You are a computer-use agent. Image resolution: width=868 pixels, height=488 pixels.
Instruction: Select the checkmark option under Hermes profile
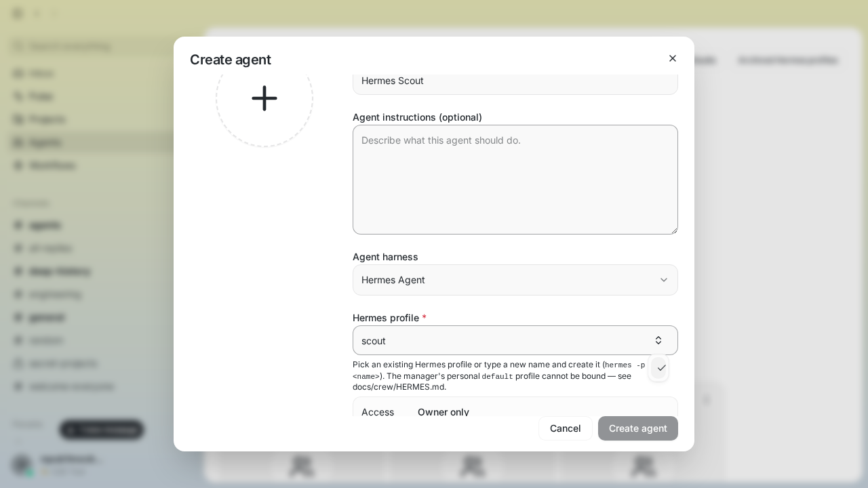pos(658,368)
